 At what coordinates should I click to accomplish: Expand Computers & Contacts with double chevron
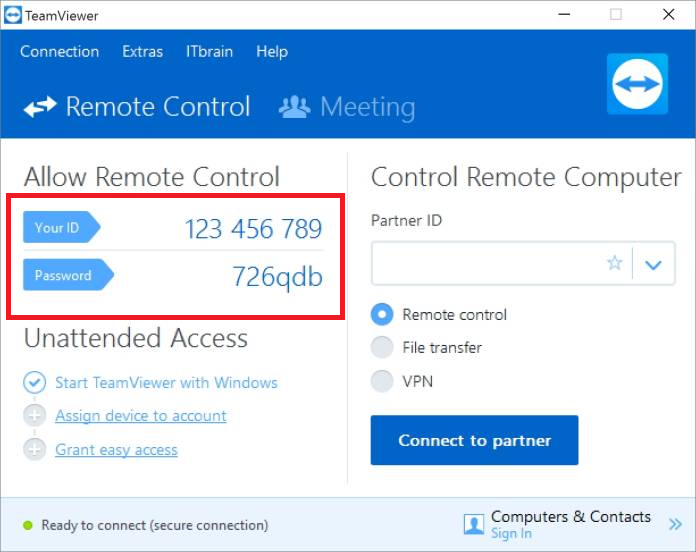coord(675,524)
